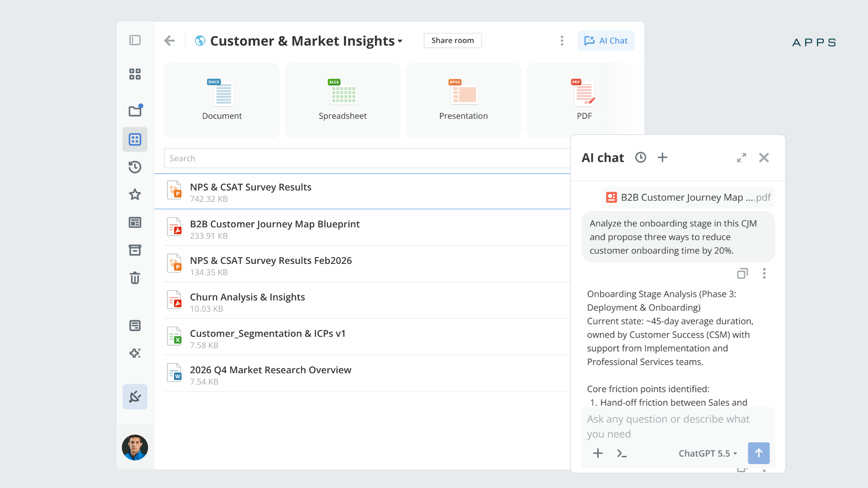
Task: Start a new AI chat with plus icon
Action: coord(662,157)
